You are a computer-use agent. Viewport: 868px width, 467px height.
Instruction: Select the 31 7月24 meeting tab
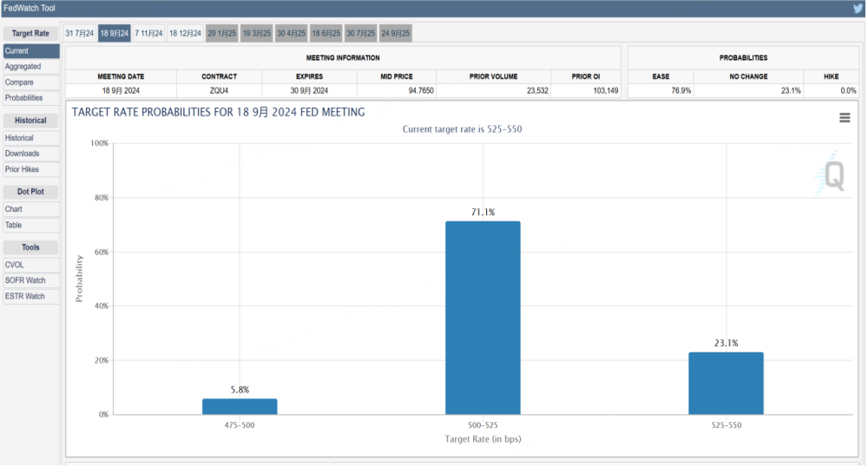[80, 33]
